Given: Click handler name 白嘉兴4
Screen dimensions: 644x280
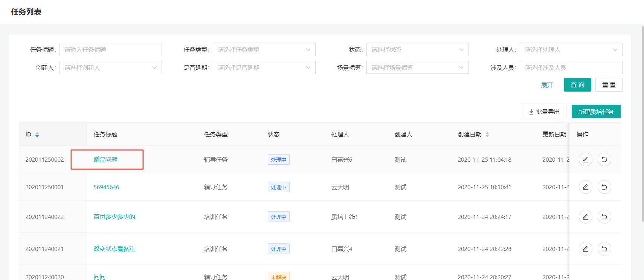Looking at the screenshot, I should click(342, 249).
